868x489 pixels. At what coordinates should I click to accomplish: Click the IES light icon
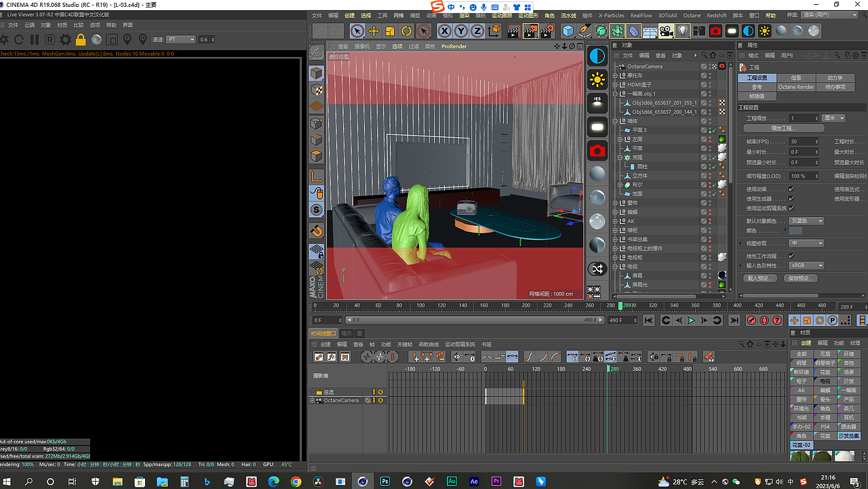[x=597, y=102]
